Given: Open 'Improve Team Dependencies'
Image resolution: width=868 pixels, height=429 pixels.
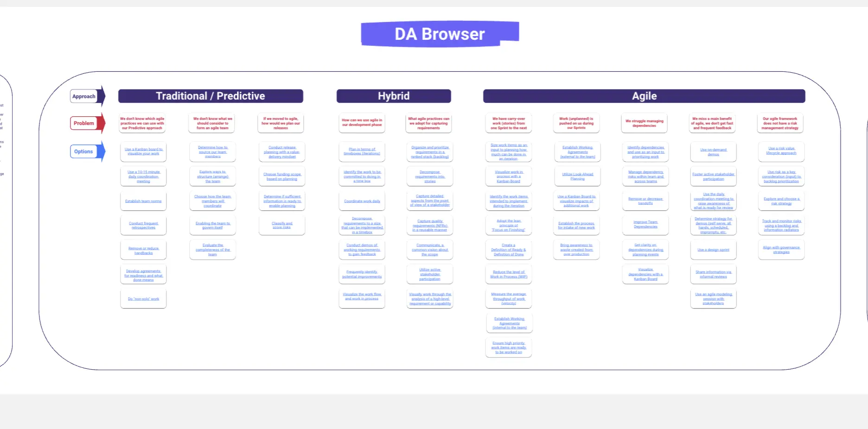Looking at the screenshot, I should [645, 225].
